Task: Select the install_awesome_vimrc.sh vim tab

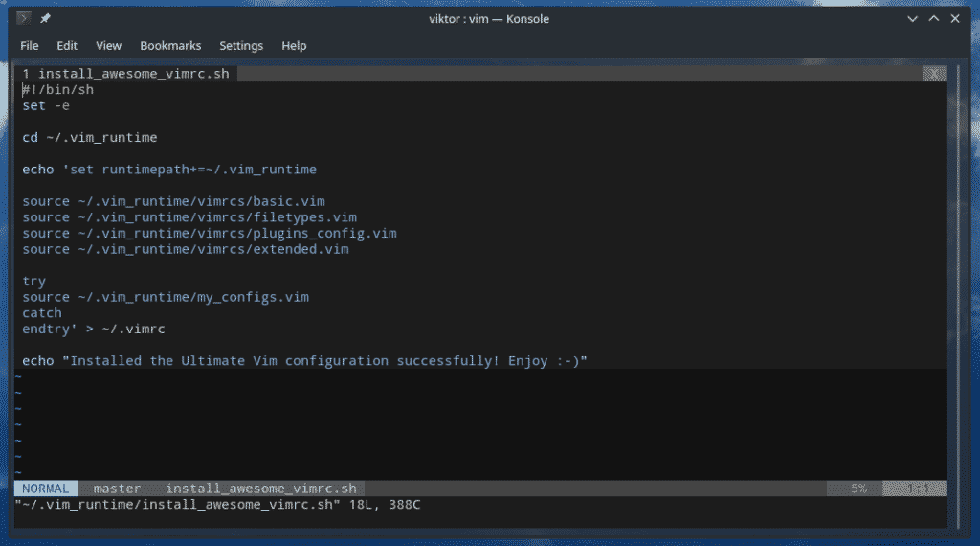Action: click(125, 74)
